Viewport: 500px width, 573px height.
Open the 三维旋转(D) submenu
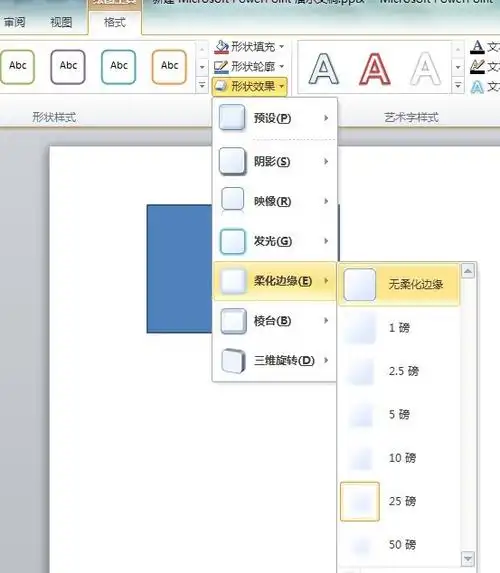coord(274,360)
